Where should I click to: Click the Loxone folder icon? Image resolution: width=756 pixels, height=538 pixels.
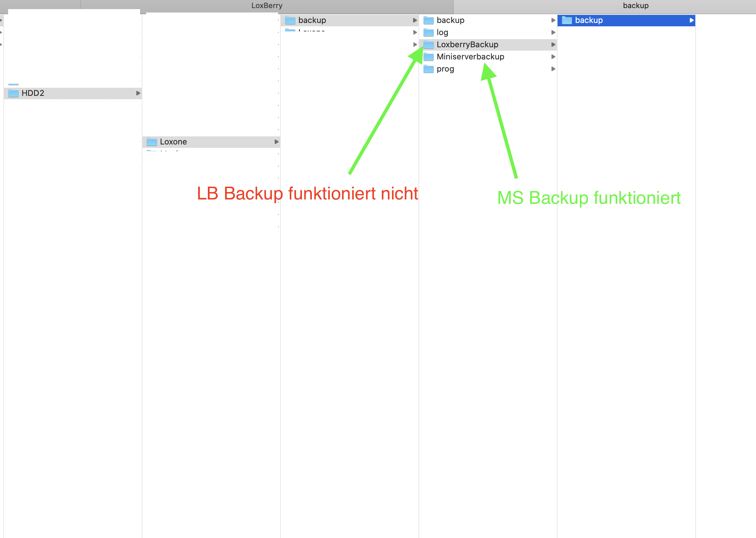pos(152,142)
